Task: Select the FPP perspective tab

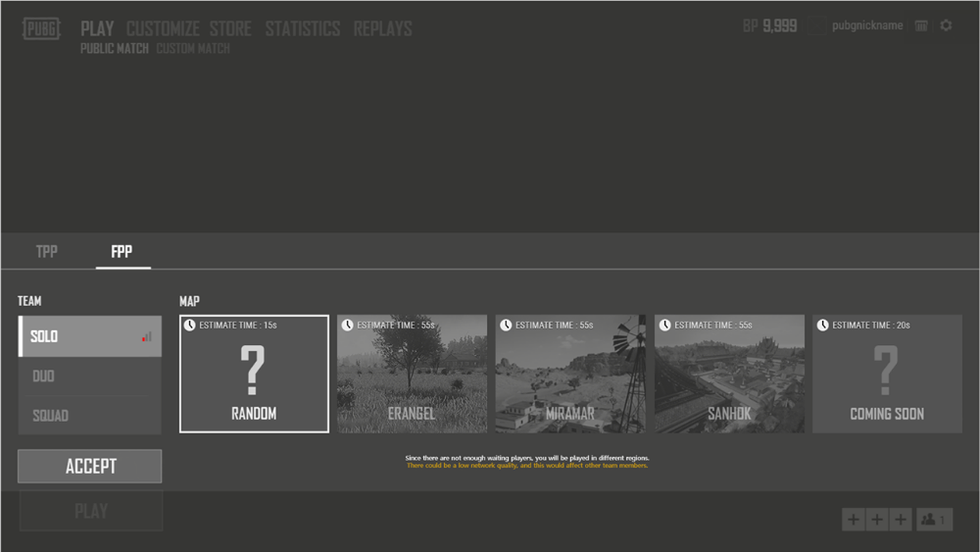Action: click(122, 251)
